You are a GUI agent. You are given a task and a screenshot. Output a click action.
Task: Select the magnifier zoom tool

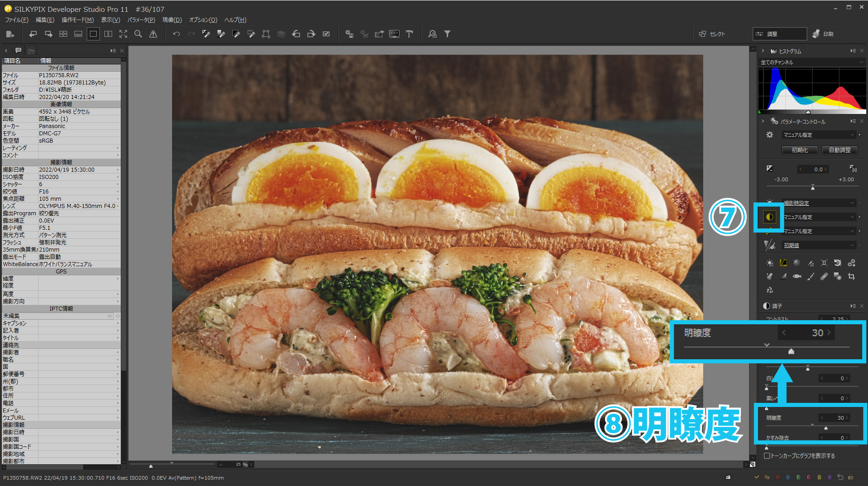[138, 34]
